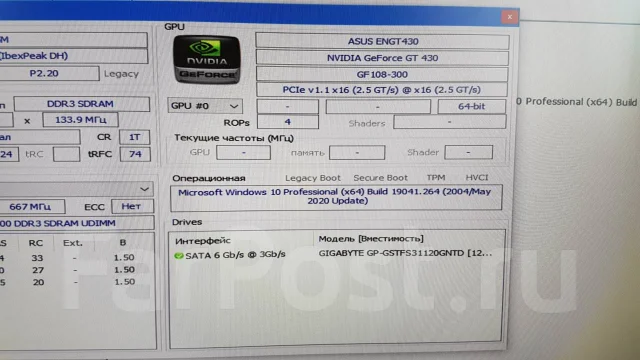Screen dimensions: 640x360
Task: Click the Операционная section label
Action: tap(209, 178)
